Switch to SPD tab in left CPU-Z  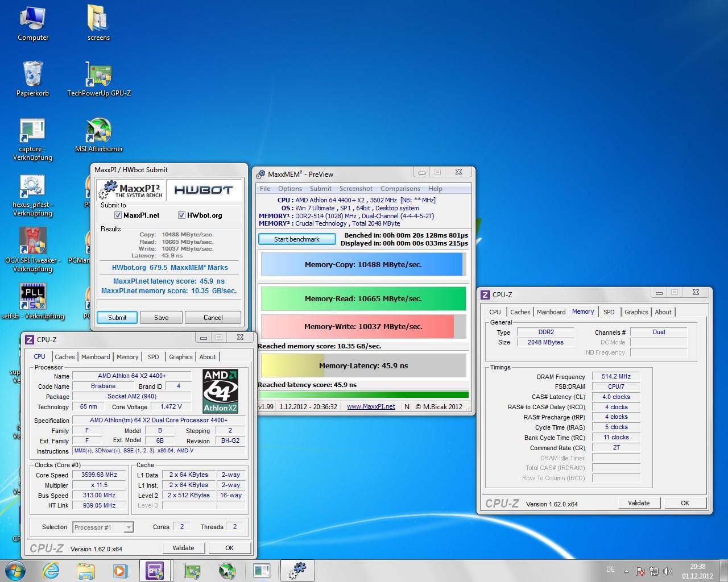154,357
